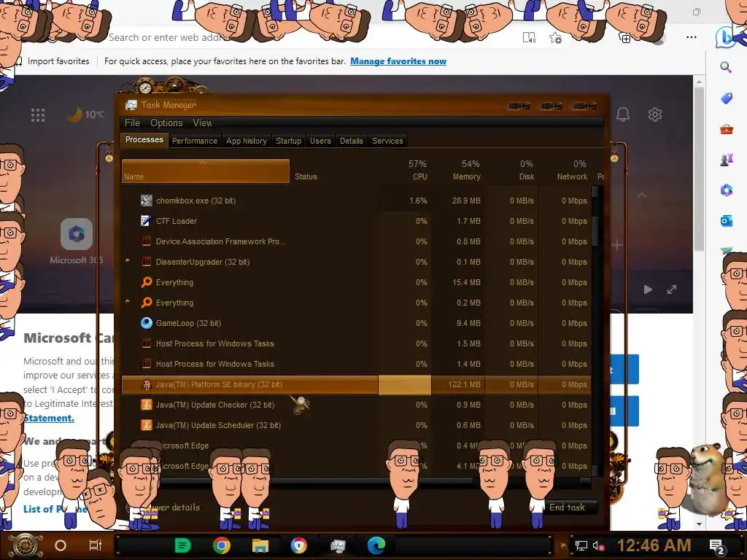Screen dimensions: 747x560
Task: Click Manage favorites now link
Action: 398,61
